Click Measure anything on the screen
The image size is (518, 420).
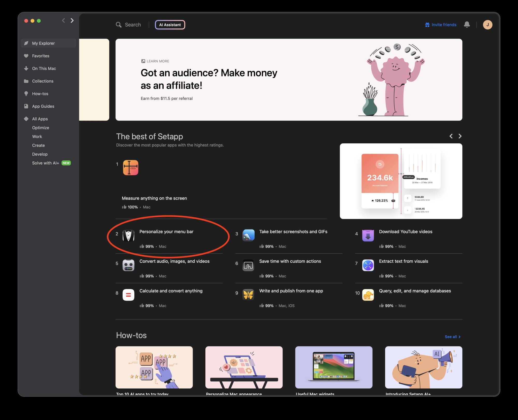tap(154, 198)
